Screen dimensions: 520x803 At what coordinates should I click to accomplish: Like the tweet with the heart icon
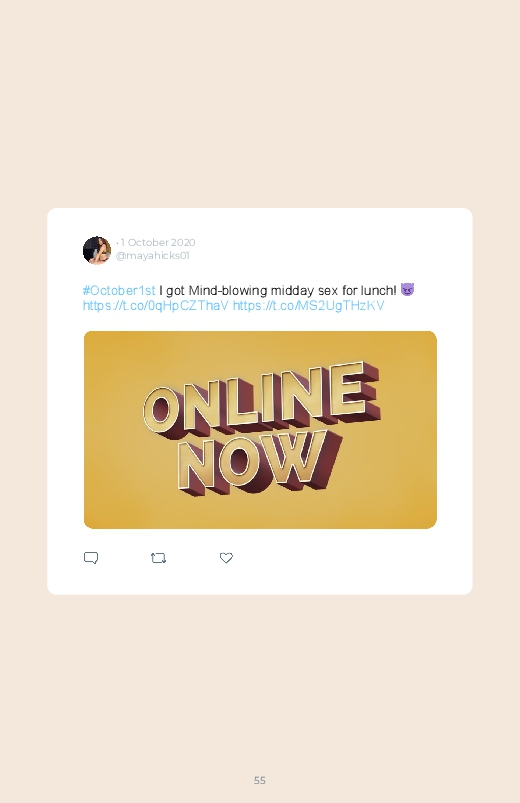pyautogui.click(x=226, y=558)
